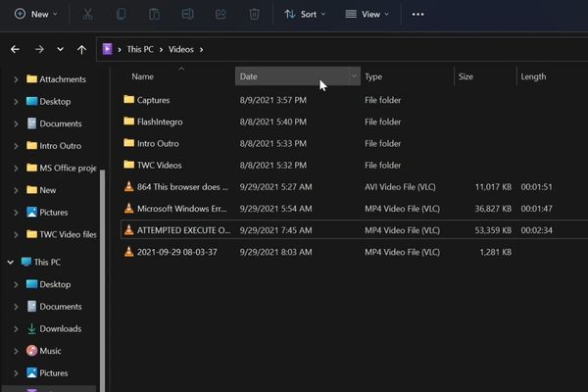
Task: Click the 00:01:47 length cell
Action: tap(536, 209)
